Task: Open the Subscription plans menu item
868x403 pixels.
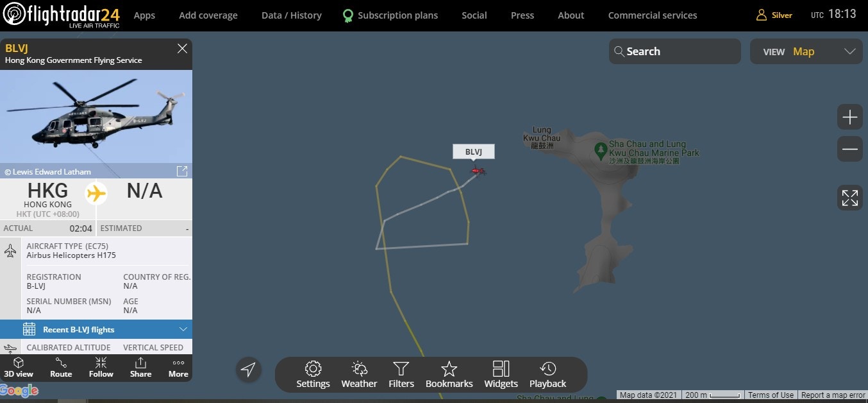Action: click(390, 15)
